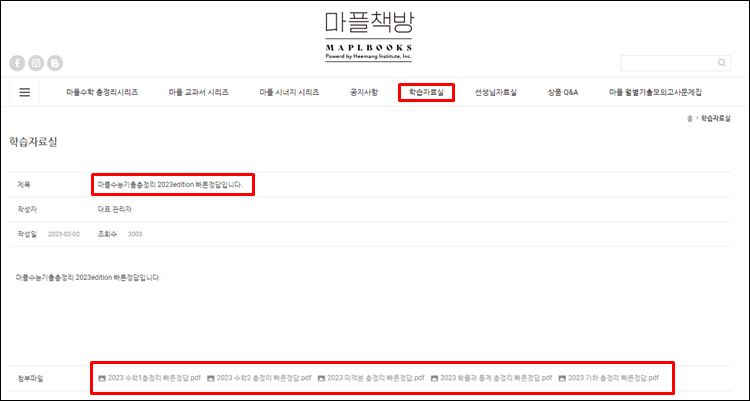The width and height of the screenshot is (750, 401).
Task: Go to 공지사항 menu
Action: pos(364,92)
